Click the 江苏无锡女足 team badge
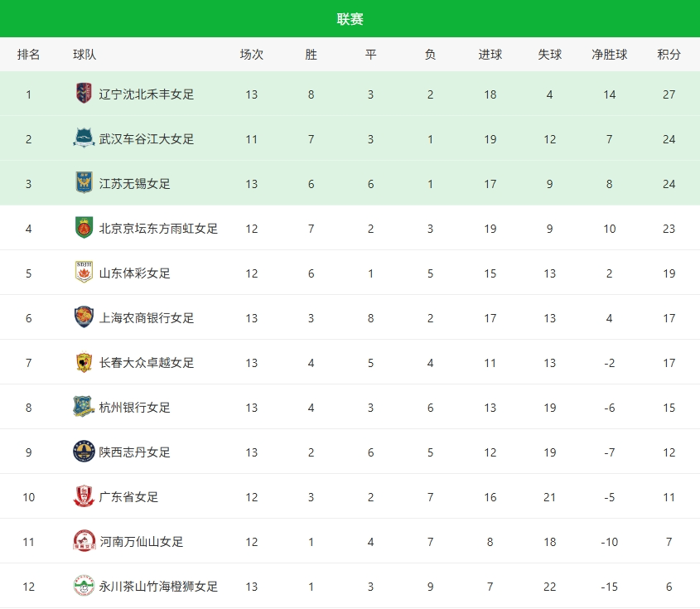 [84, 183]
